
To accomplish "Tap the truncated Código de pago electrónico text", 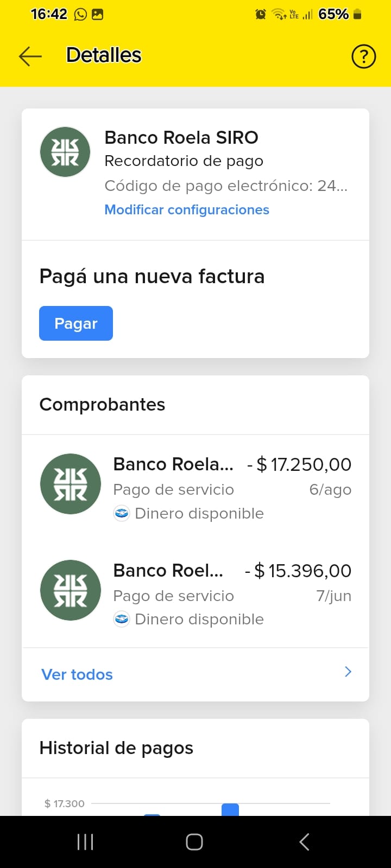I will pyautogui.click(x=226, y=186).
